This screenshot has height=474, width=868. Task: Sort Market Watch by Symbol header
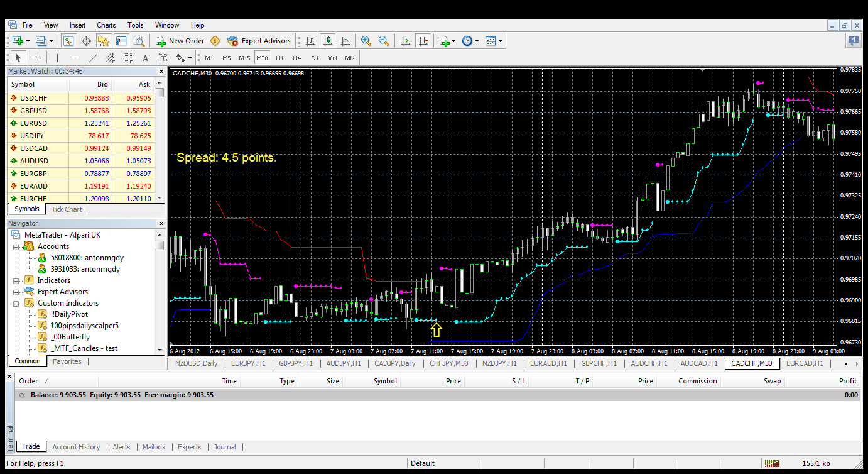coord(38,84)
